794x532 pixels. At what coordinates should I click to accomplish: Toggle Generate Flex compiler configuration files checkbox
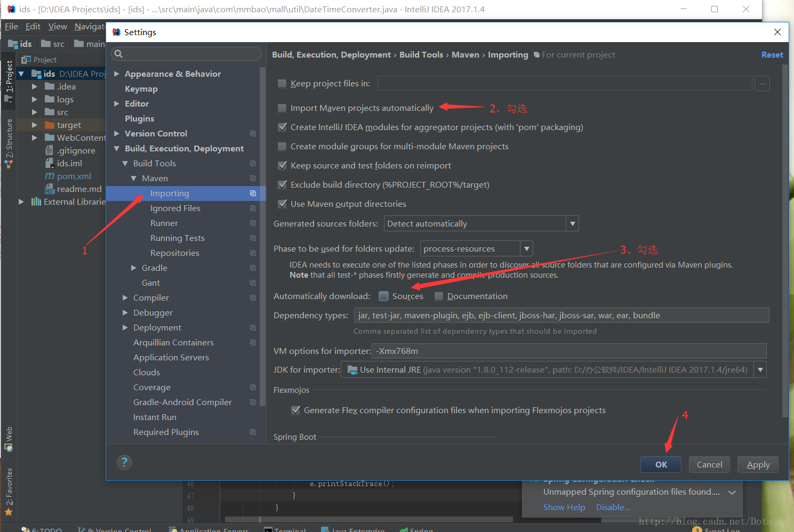click(x=295, y=410)
